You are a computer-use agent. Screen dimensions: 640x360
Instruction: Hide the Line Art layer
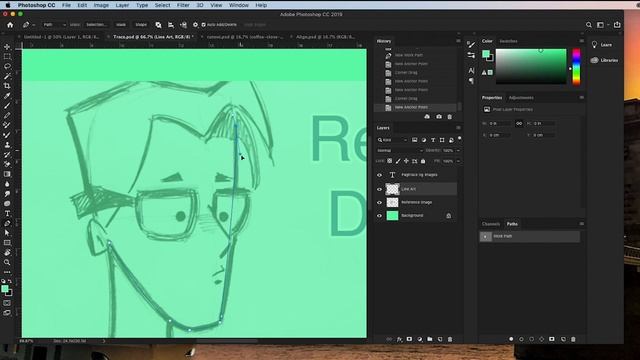coord(379,189)
